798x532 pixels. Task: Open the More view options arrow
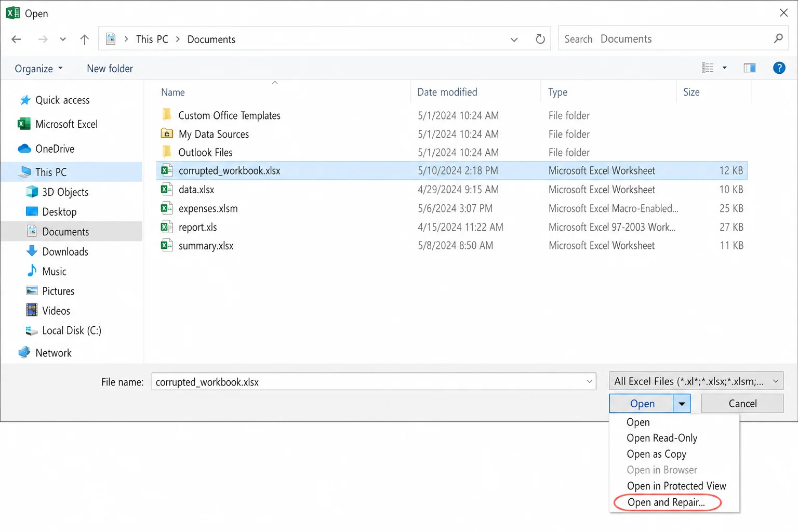point(724,68)
